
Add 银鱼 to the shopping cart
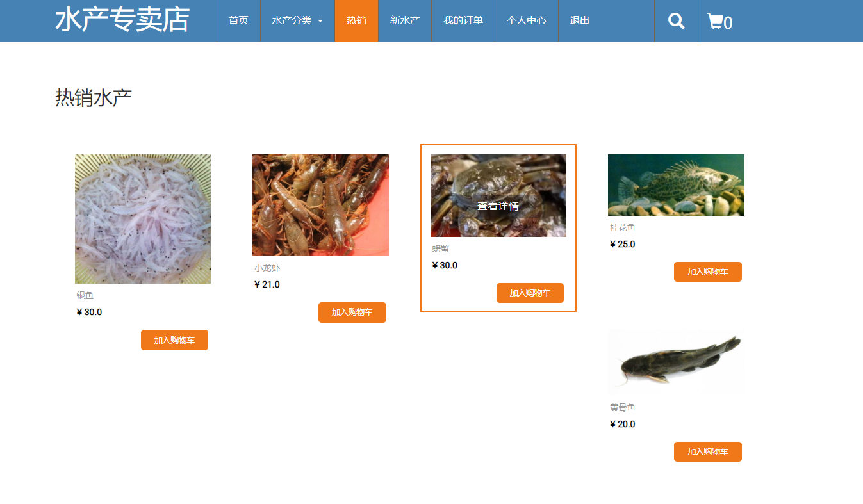[174, 340]
